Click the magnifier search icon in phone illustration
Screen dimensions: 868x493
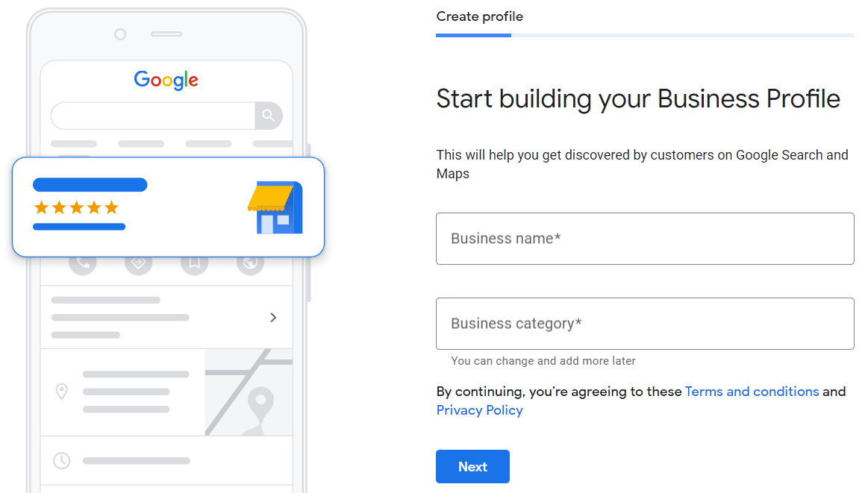click(x=269, y=116)
